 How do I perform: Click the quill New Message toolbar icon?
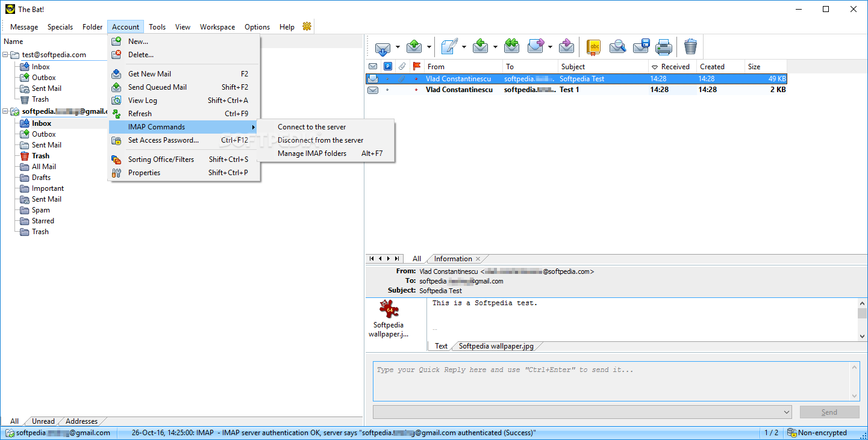(x=448, y=46)
